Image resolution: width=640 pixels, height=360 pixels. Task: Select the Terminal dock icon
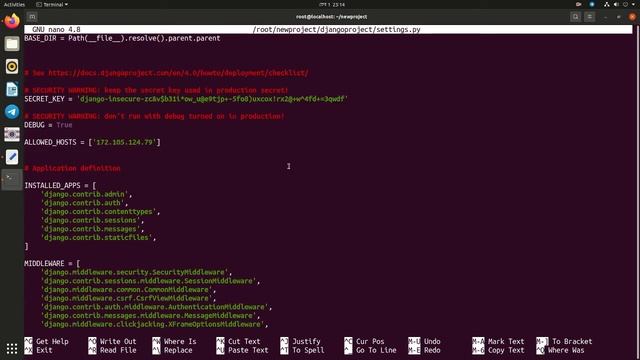[12, 180]
